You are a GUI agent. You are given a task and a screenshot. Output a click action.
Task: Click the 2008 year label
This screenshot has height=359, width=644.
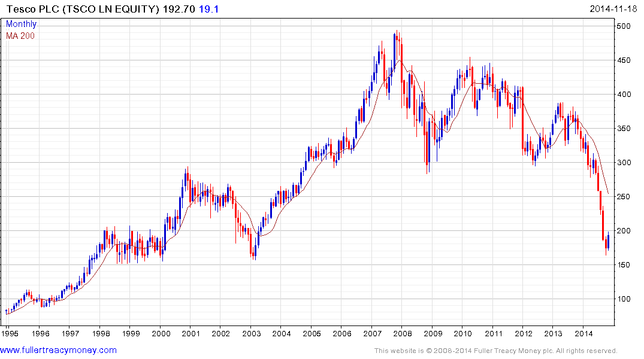(x=403, y=333)
